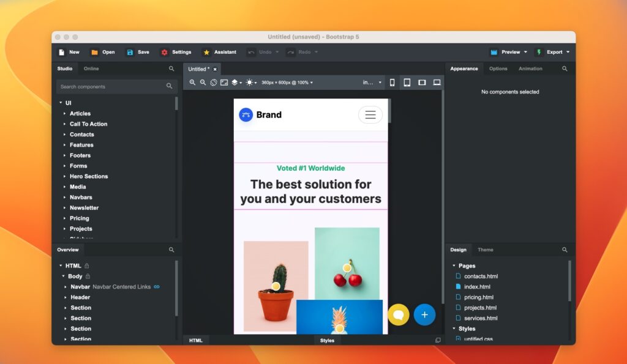This screenshot has height=364, width=627.
Task: Toggle the overlay-off slash icon
Action: pyautogui.click(x=213, y=82)
